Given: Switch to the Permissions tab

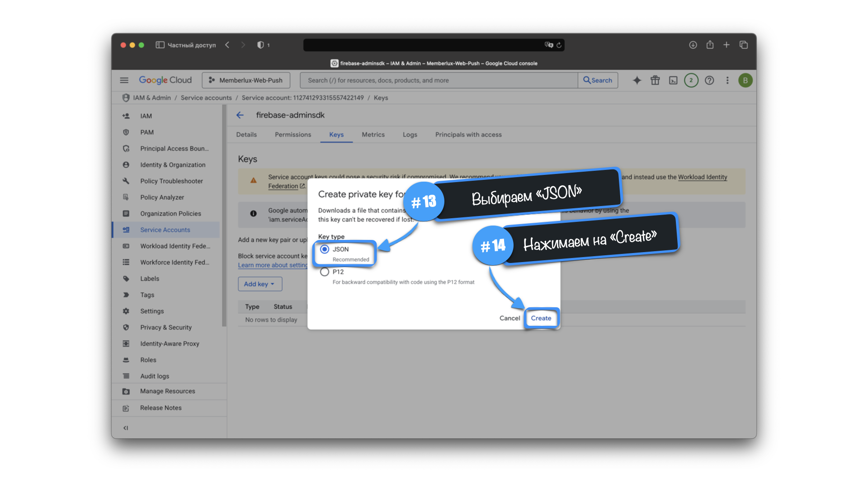Looking at the screenshot, I should click(x=293, y=135).
